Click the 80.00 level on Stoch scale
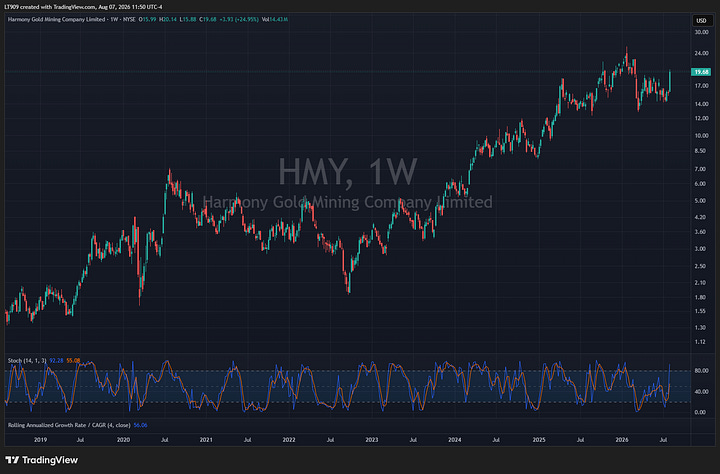The image size is (720, 474). pyautogui.click(x=700, y=371)
